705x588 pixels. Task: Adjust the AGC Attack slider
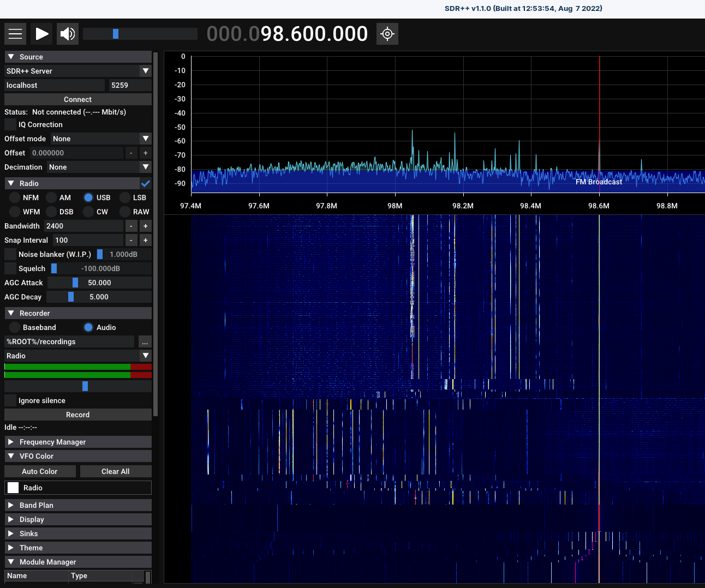click(76, 283)
